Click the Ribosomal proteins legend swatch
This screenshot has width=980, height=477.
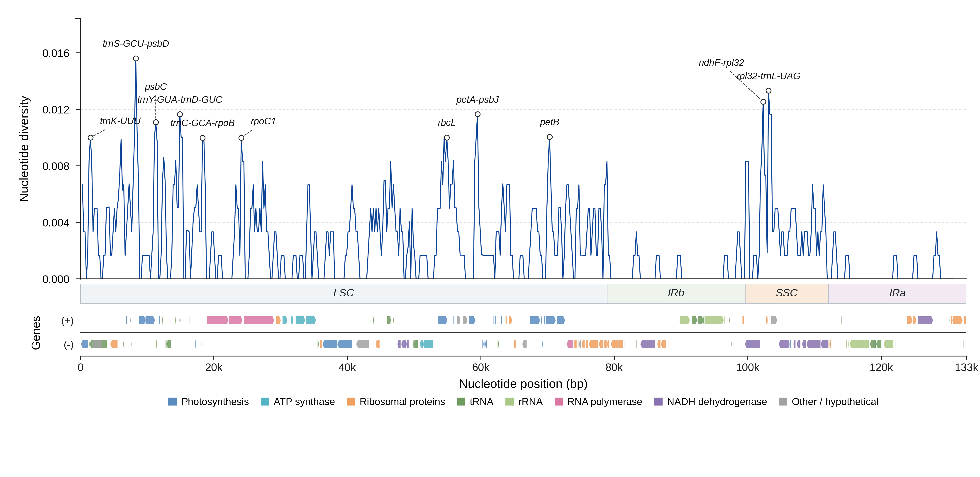click(x=351, y=402)
